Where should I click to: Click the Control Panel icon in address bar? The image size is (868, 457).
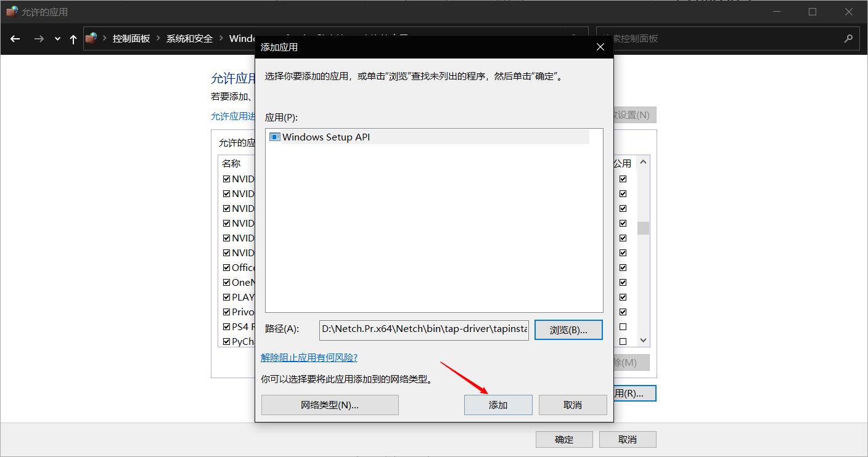(x=91, y=38)
